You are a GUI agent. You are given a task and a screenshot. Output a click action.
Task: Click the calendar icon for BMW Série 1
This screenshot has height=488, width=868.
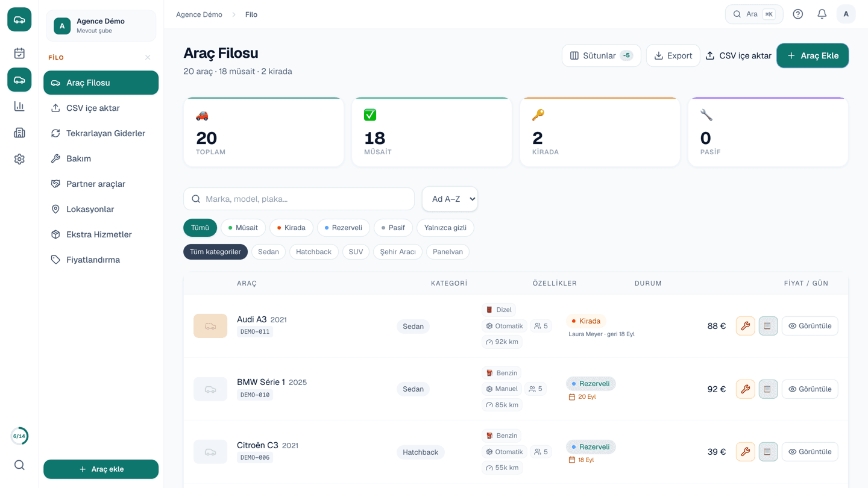click(768, 389)
